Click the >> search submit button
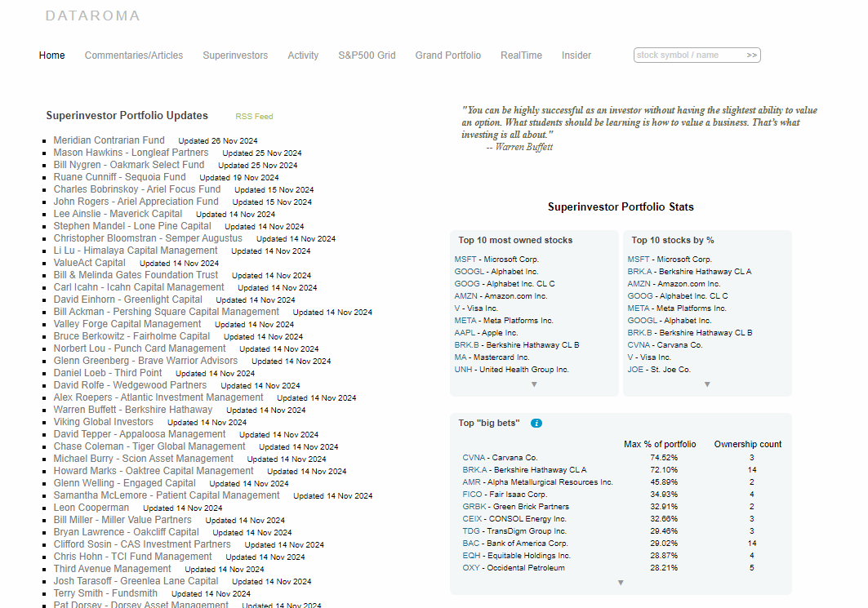This screenshot has width=868, height=608. point(751,55)
